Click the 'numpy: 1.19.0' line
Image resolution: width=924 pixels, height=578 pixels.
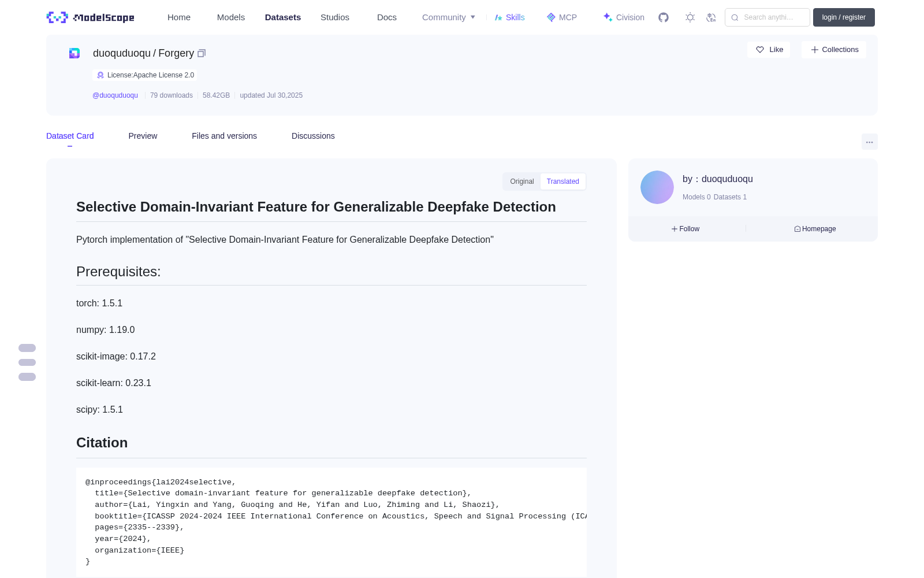pos(105,330)
